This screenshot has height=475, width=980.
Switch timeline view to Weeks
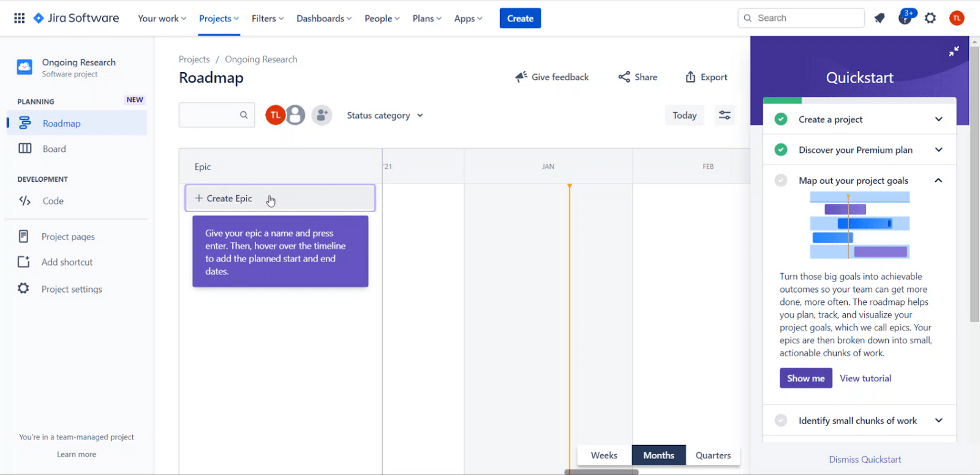coord(604,455)
